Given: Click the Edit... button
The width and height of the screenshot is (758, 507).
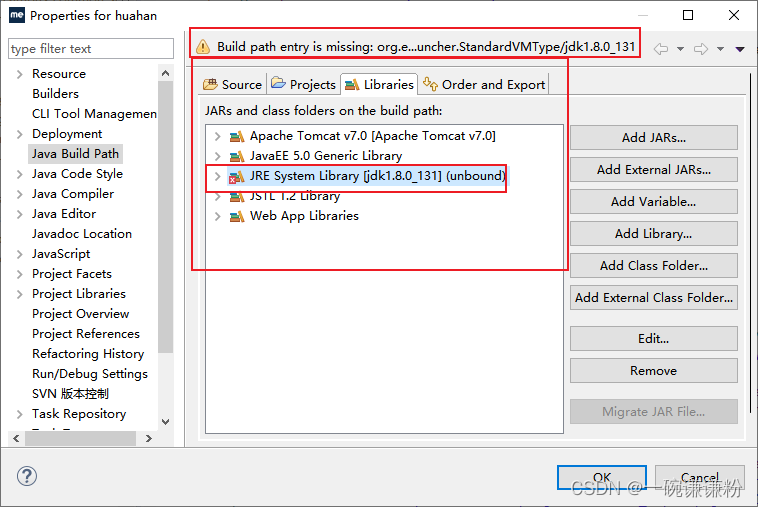Looking at the screenshot, I should pos(654,339).
